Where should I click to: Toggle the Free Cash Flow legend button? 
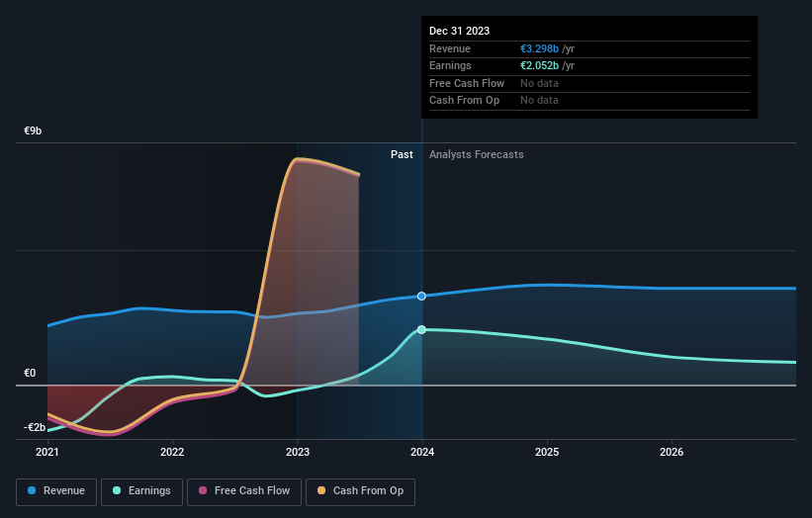point(244,491)
